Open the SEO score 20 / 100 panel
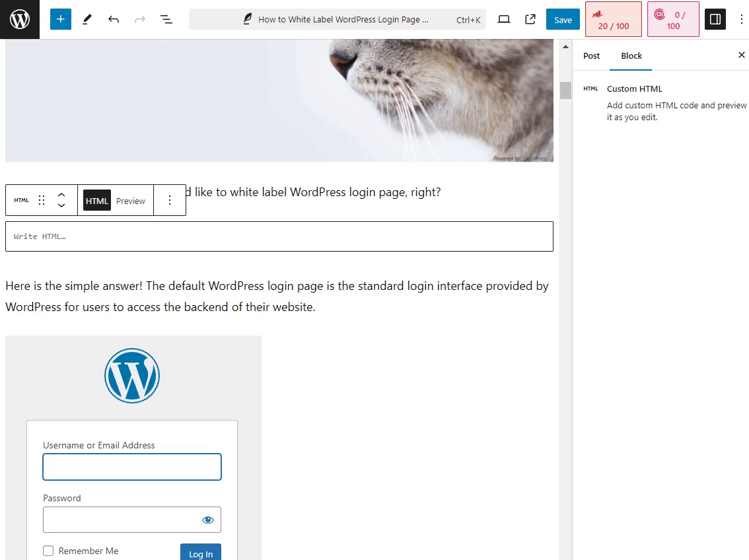The image size is (749, 560). [614, 20]
